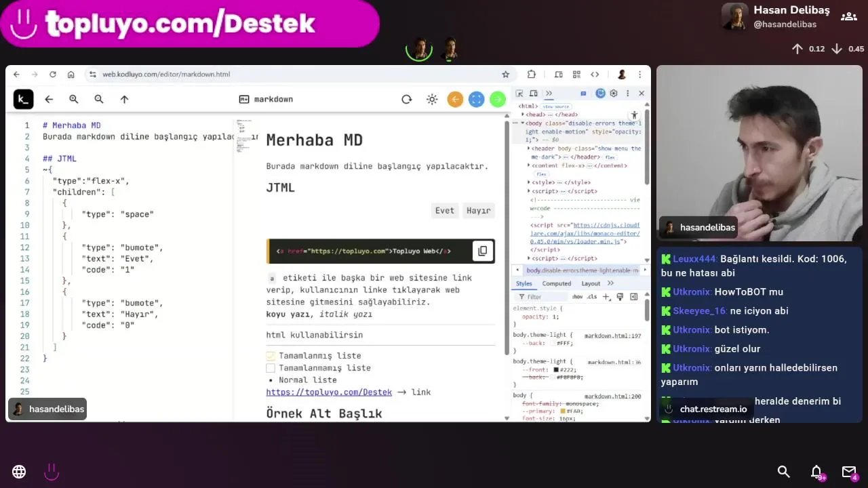Open the viewers people icon at top right

(849, 16)
